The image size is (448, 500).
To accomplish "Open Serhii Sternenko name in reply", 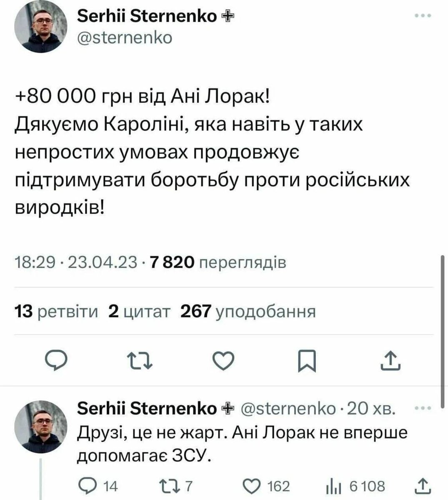I will pos(147,409).
